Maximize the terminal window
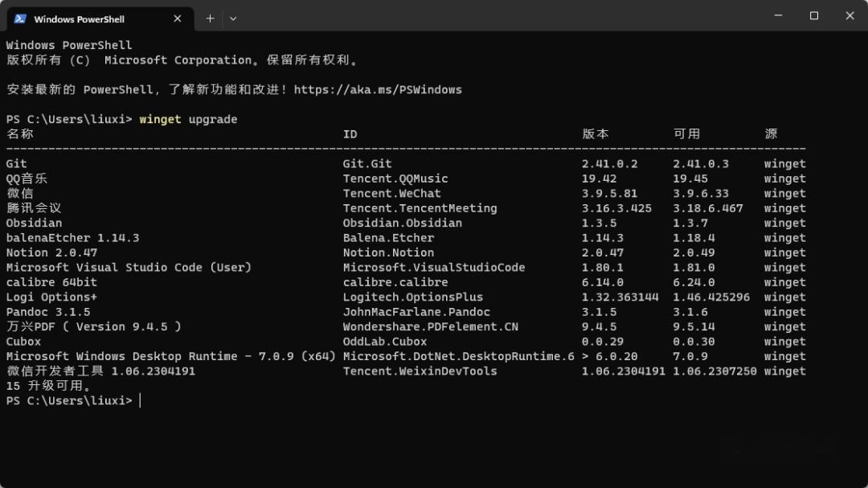 [814, 15]
